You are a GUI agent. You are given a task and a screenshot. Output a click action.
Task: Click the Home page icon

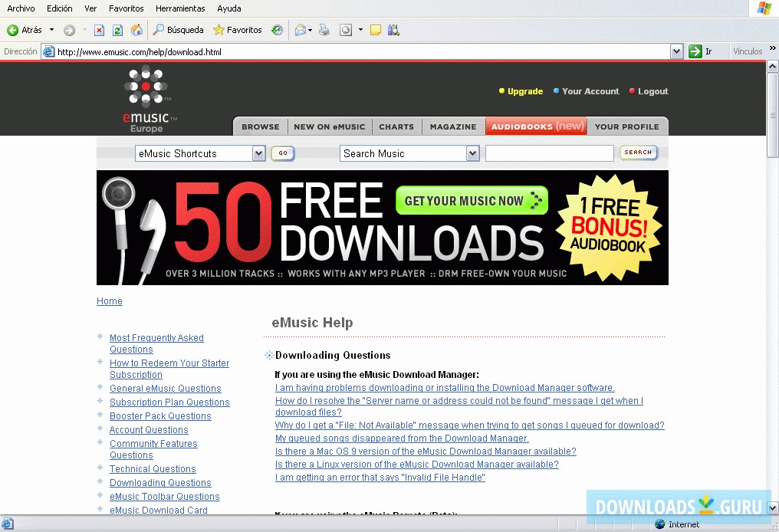coord(136,30)
